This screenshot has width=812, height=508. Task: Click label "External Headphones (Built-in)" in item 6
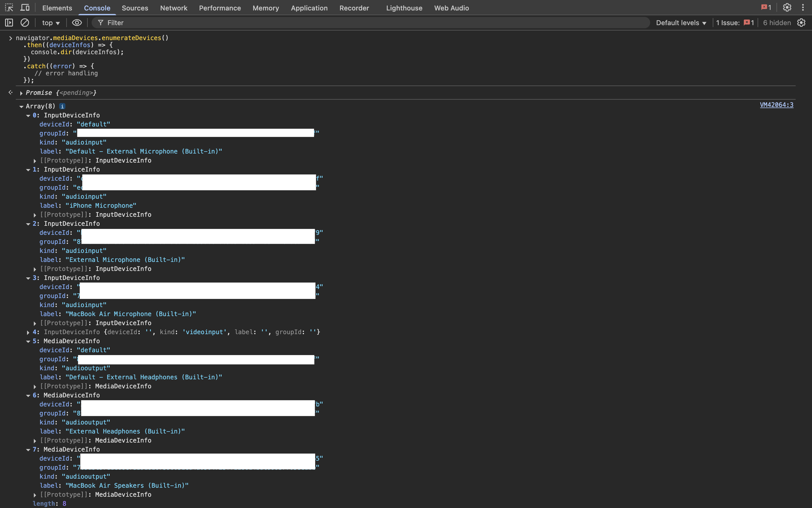click(x=125, y=432)
